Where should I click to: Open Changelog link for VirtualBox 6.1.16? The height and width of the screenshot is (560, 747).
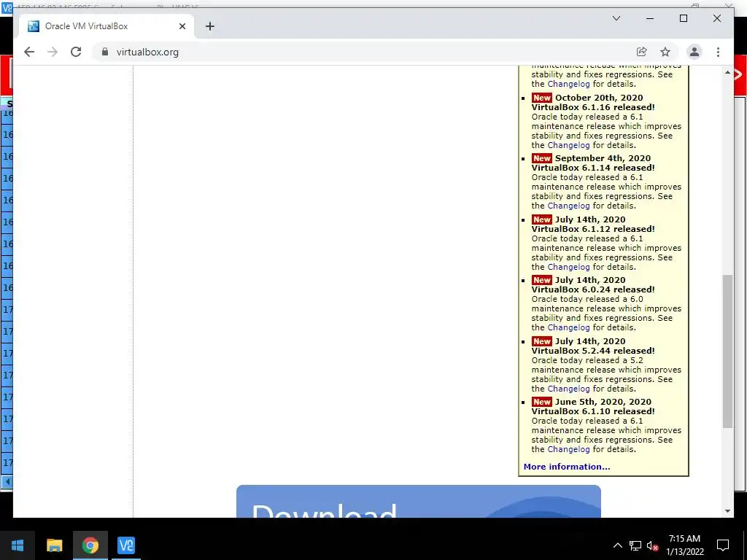568,145
